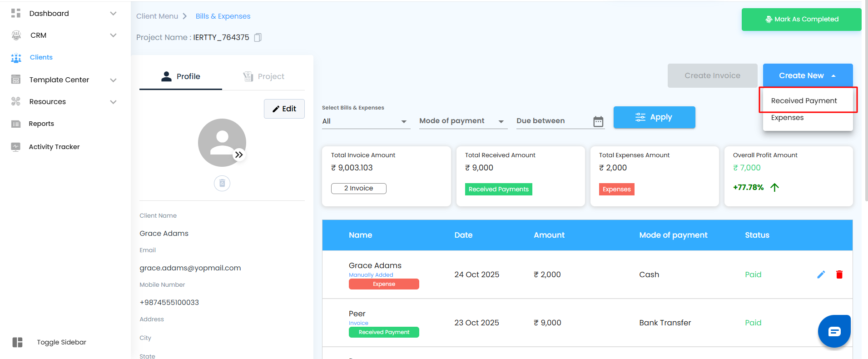Choose Expenses from the Create New menu
This screenshot has width=868, height=359.
click(787, 118)
